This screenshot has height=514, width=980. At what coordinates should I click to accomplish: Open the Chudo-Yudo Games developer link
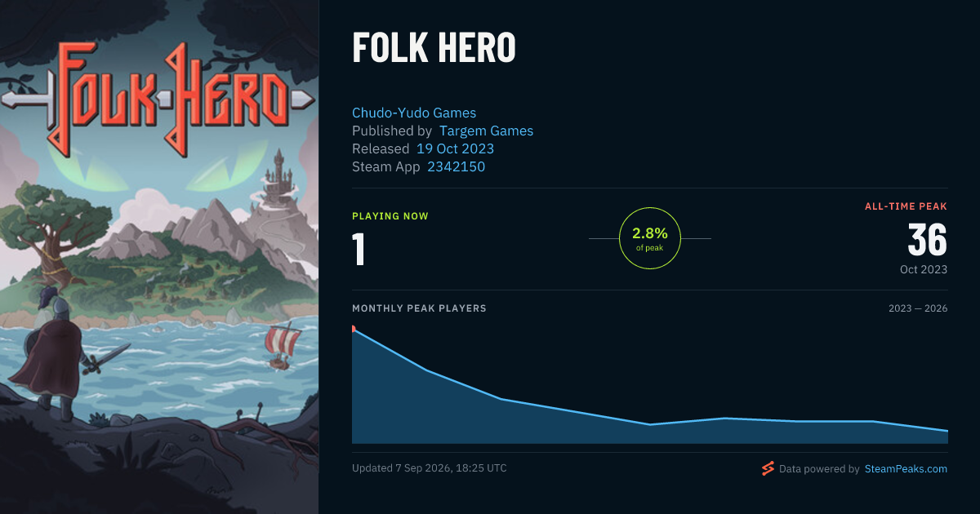tap(414, 113)
